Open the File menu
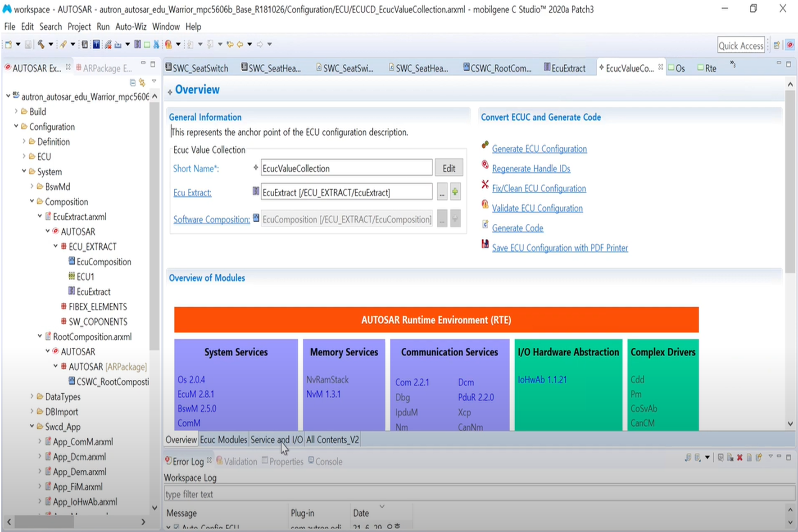Viewport: 798px width, 532px height. (x=9, y=27)
